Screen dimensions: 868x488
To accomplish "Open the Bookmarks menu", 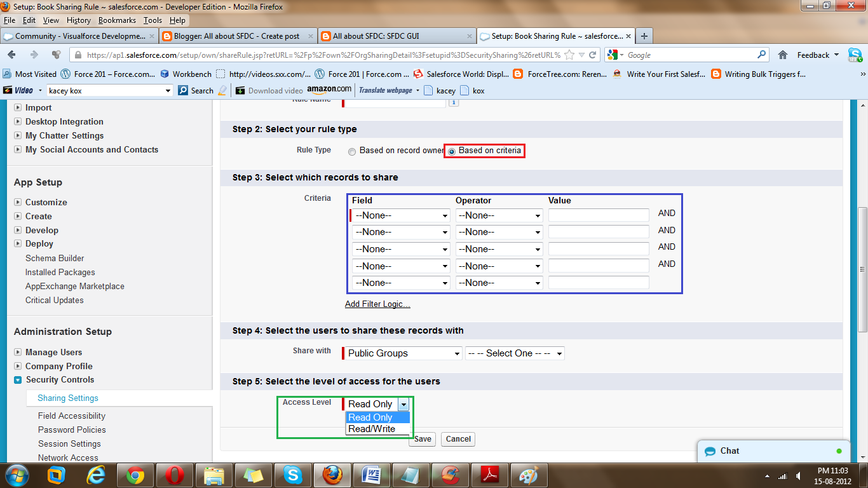I will 117,20.
